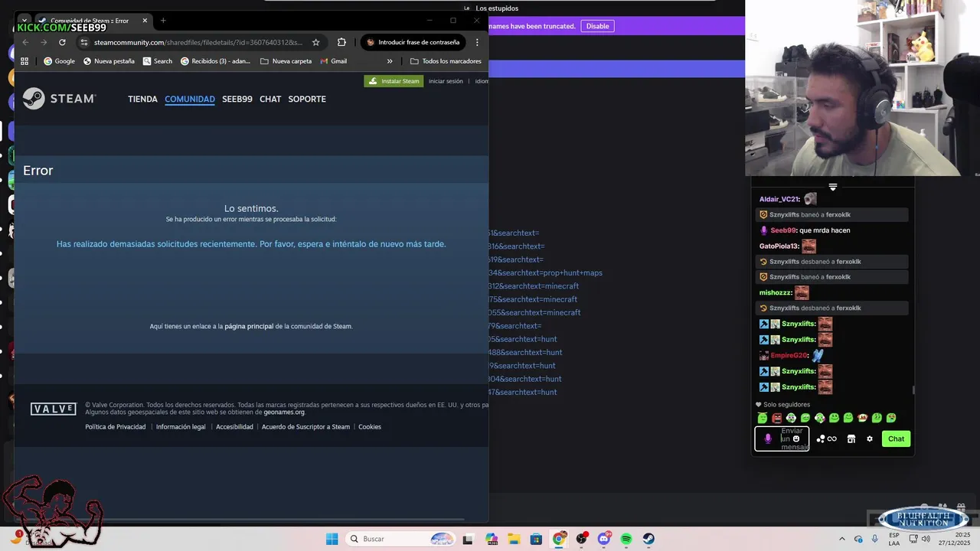Open File Explorer from taskbar
The width and height of the screenshot is (980, 551).
click(x=514, y=539)
